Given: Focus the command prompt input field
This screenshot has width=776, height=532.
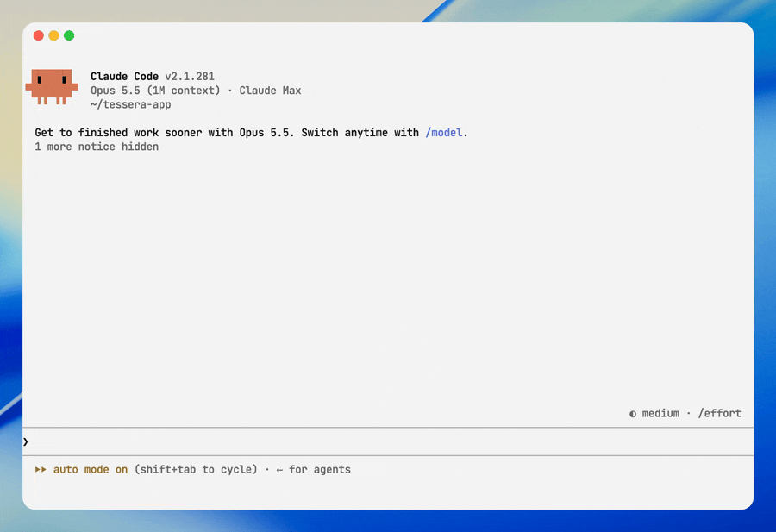Looking at the screenshot, I should point(388,442).
